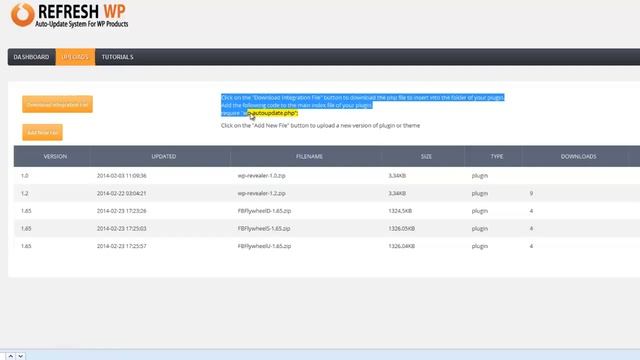This screenshot has width=640, height=360.
Task: Select the Uploads tab
Action: 76,57
